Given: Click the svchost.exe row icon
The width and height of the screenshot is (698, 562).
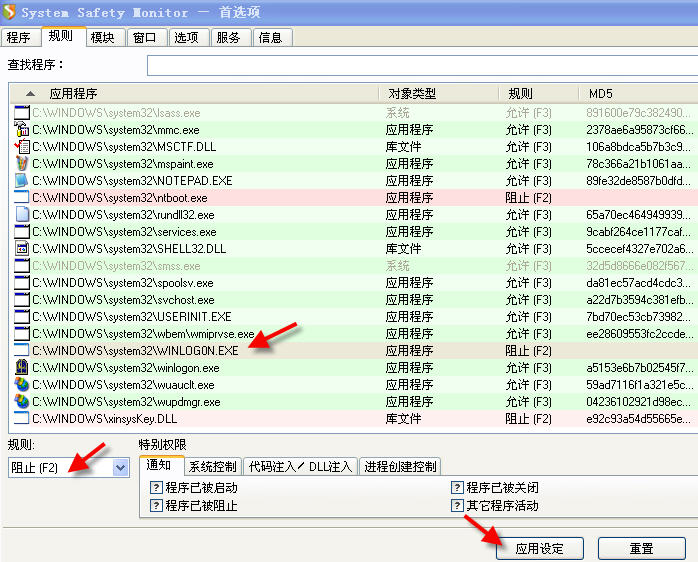Looking at the screenshot, I should (21, 299).
